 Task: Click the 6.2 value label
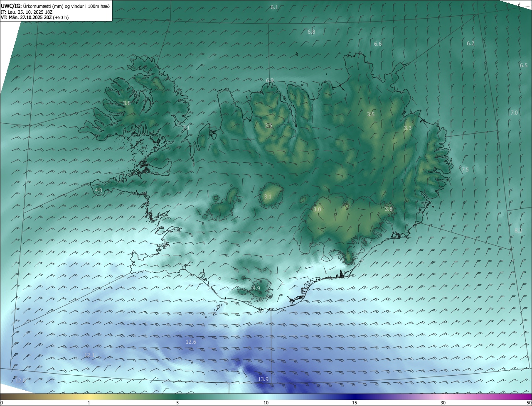(x=470, y=43)
